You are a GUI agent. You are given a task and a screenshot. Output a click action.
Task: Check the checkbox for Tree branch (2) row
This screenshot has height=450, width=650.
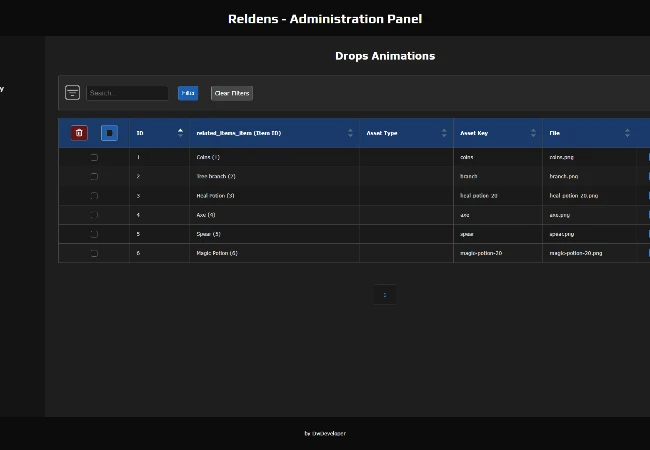pyautogui.click(x=94, y=177)
